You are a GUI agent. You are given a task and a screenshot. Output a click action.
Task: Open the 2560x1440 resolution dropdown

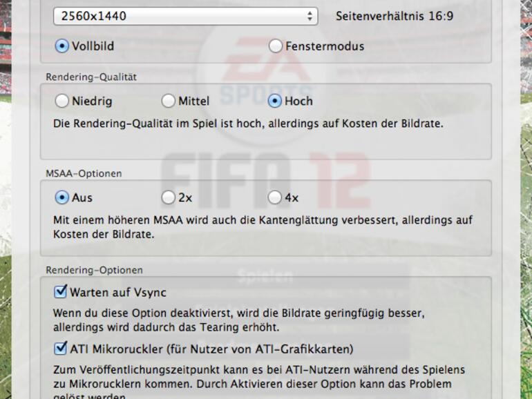(186, 16)
